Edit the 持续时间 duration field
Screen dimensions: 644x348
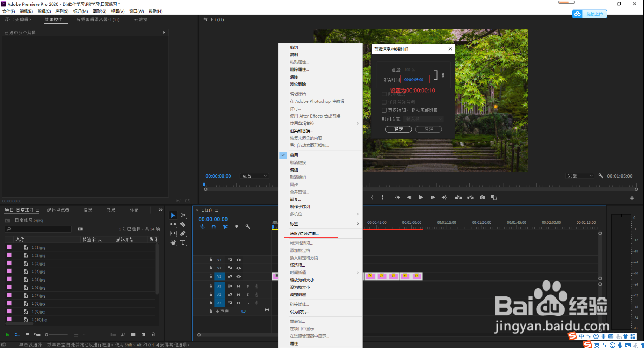click(x=415, y=80)
